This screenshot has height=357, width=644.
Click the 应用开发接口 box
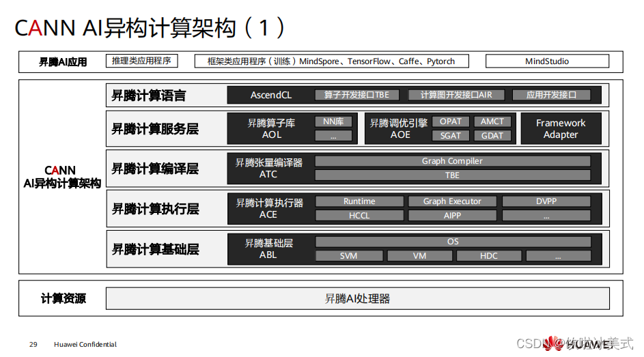(x=552, y=95)
